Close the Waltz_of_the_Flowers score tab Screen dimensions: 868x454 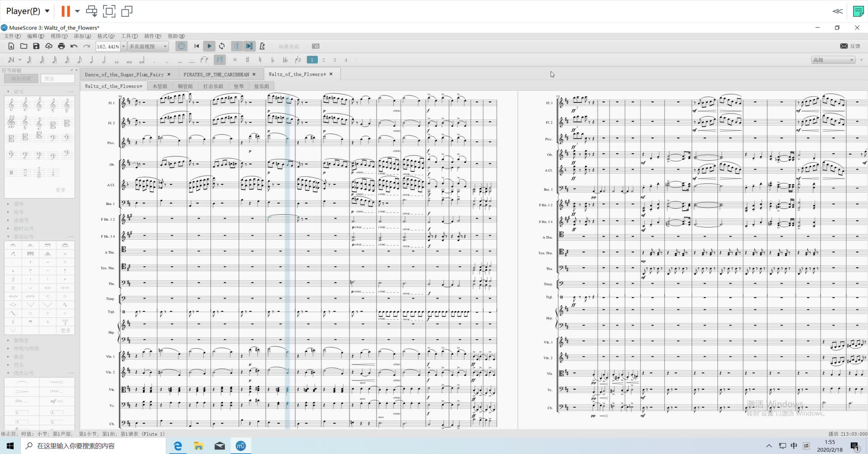[x=331, y=74]
